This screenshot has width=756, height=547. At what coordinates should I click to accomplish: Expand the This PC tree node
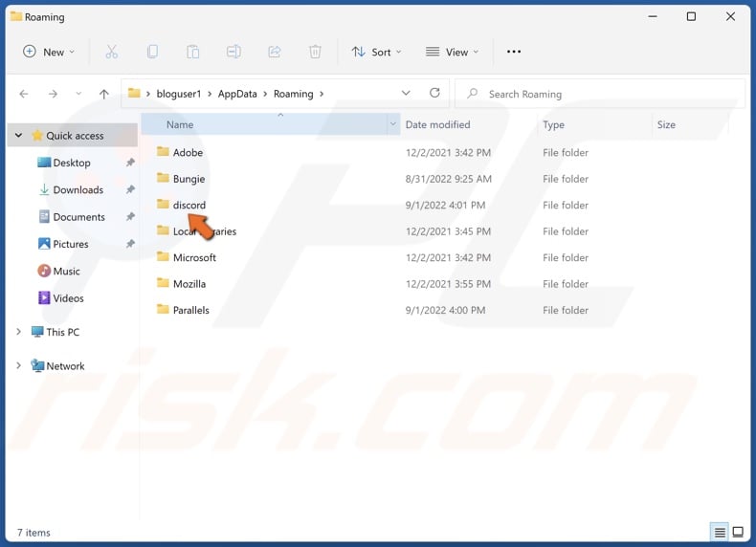point(18,332)
